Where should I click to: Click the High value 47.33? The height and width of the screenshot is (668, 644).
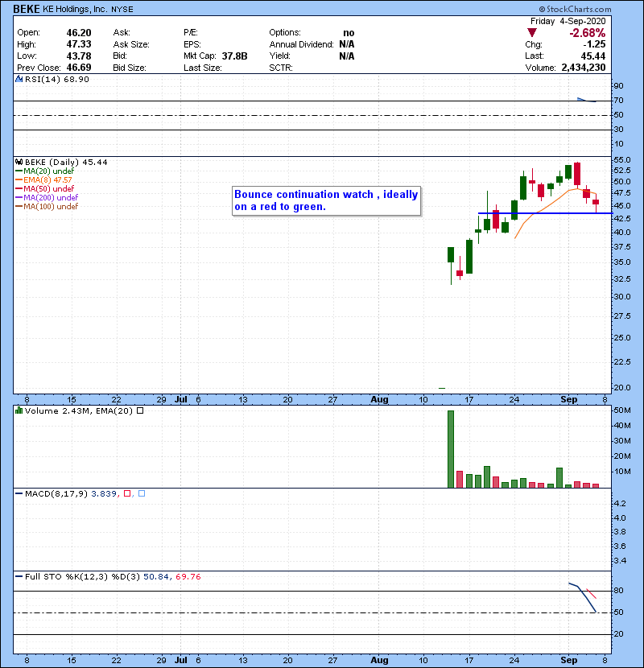pos(79,44)
